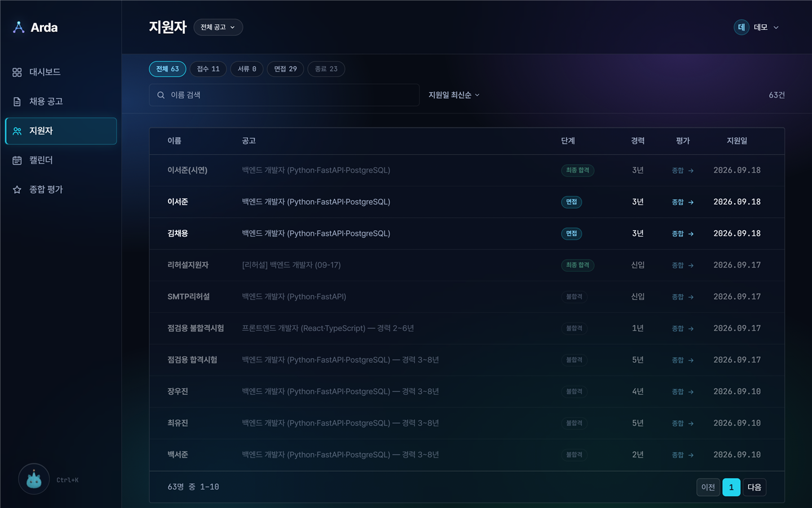This screenshot has height=508, width=812.
Task: Click the 단계 column header
Action: tap(568, 141)
